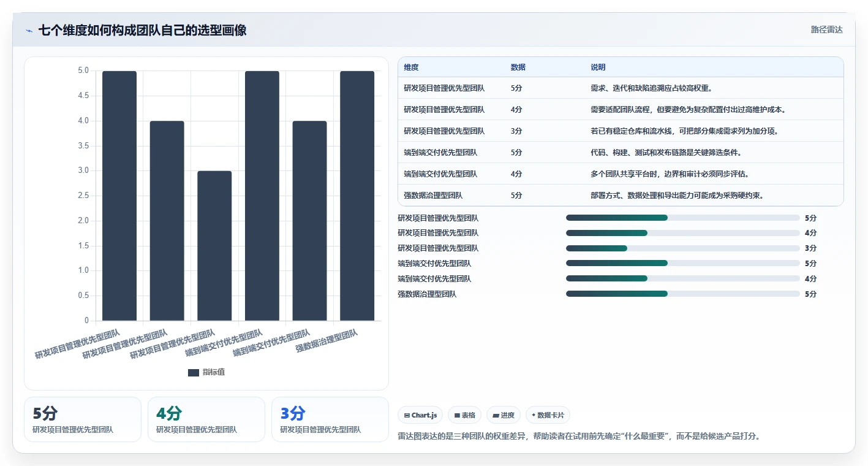868x466 pixels.
Task: Click the 数据 table column header
Action: (518, 67)
